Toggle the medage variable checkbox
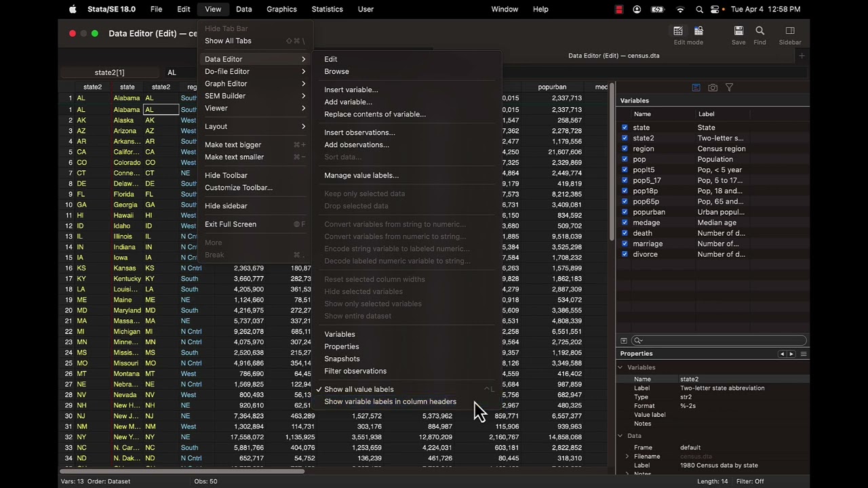Screen dimensions: 868x488 [x=625, y=222]
